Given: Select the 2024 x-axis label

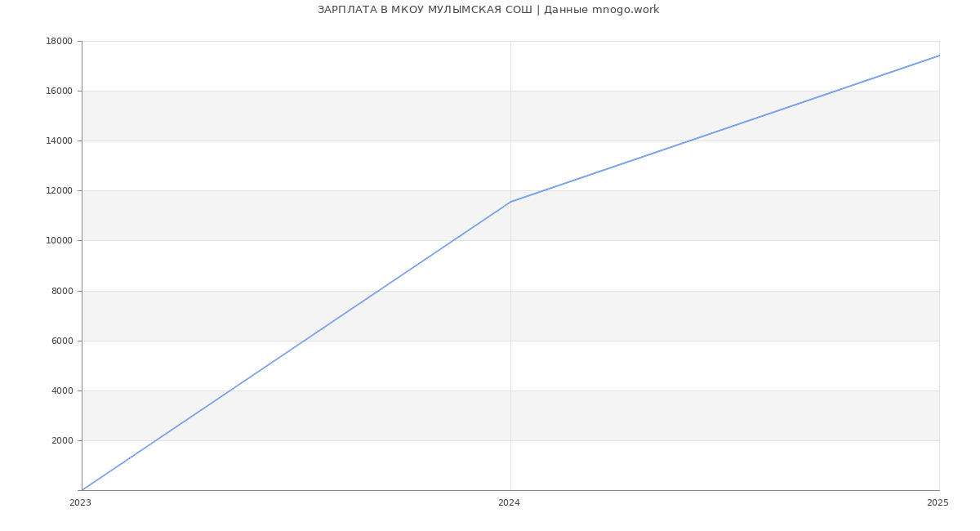Looking at the screenshot, I should coord(509,502).
